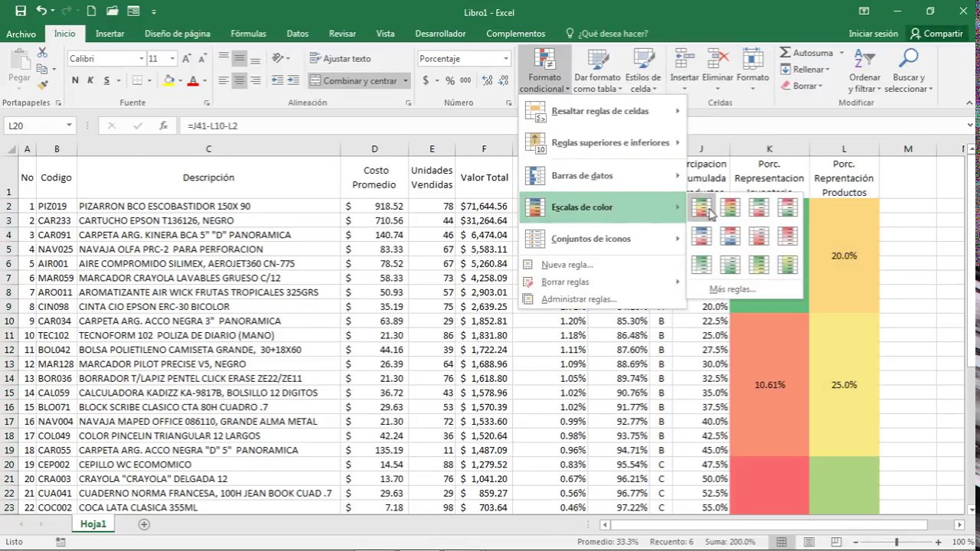Click the ¿Qué desea hacer? search box
Image resolution: width=980 pixels, height=551 pixels.
pos(606,34)
